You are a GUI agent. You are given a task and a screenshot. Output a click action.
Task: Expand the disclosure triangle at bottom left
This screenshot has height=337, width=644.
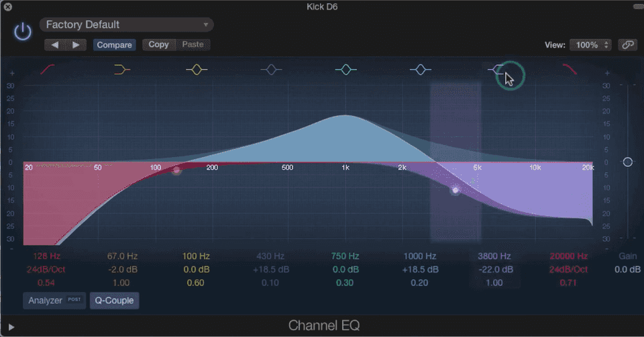pos(11,327)
